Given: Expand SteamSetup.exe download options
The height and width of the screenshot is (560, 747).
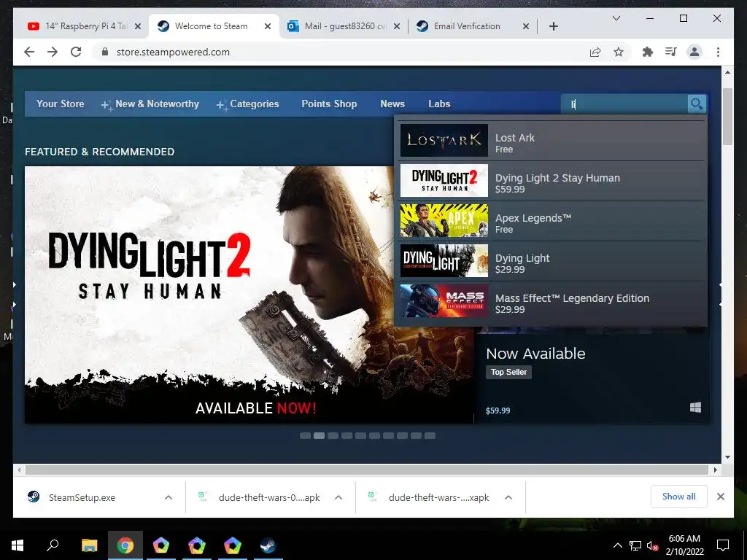Looking at the screenshot, I should (169, 497).
